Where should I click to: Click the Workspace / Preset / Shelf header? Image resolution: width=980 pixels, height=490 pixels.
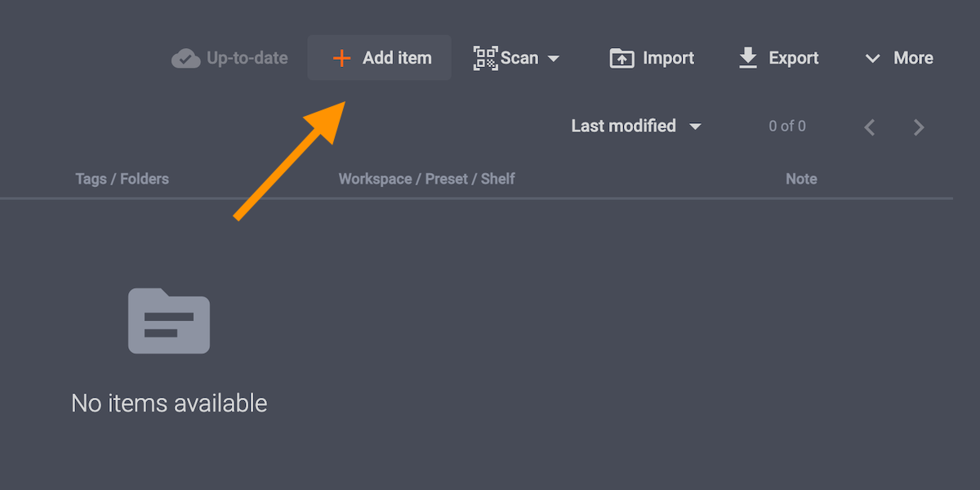pyautogui.click(x=426, y=179)
